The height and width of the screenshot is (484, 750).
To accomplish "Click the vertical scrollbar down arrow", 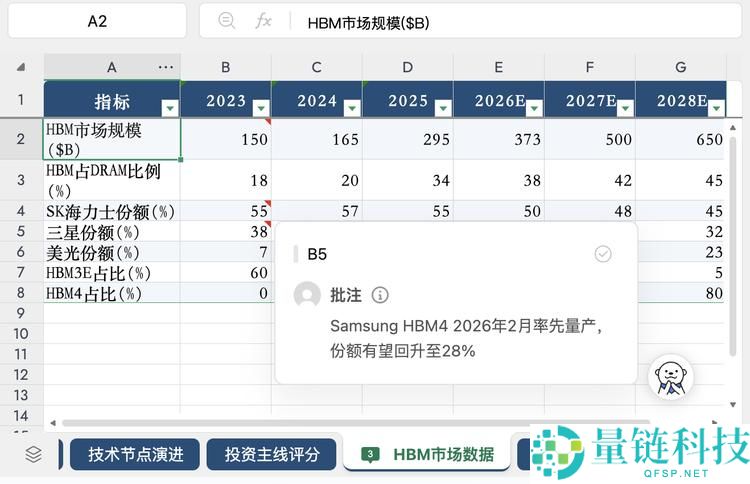I will click(732, 405).
